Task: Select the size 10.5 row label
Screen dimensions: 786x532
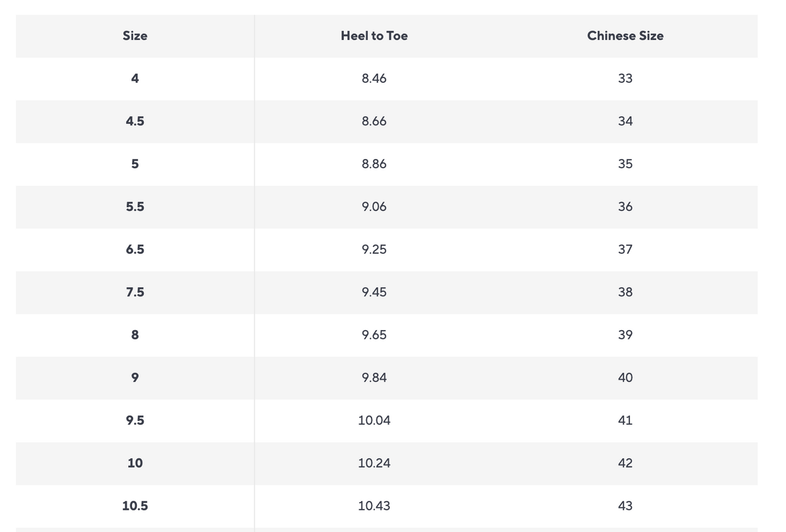Action: pos(135,506)
